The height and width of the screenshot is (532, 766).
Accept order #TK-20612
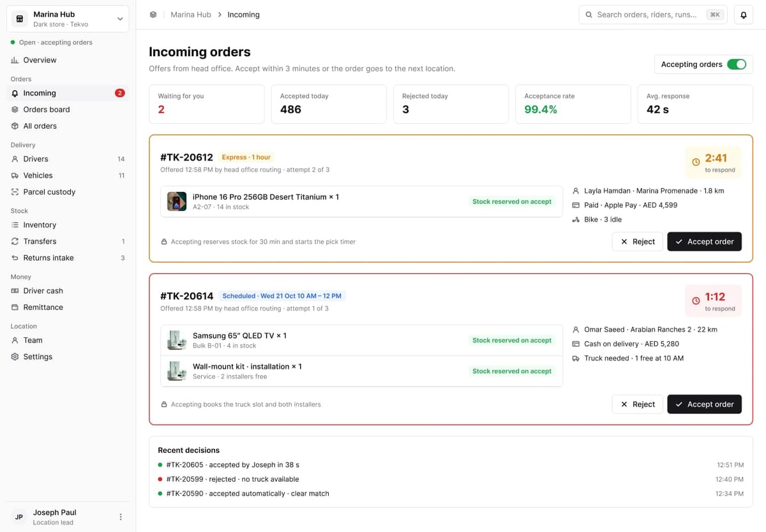point(704,242)
